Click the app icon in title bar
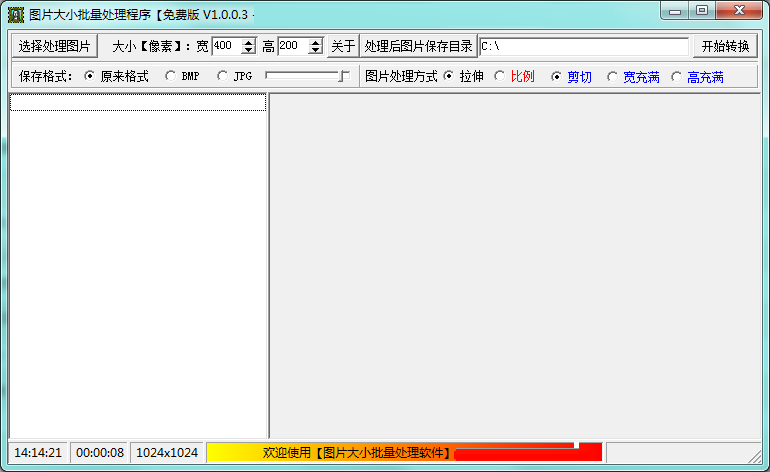 [16, 14]
